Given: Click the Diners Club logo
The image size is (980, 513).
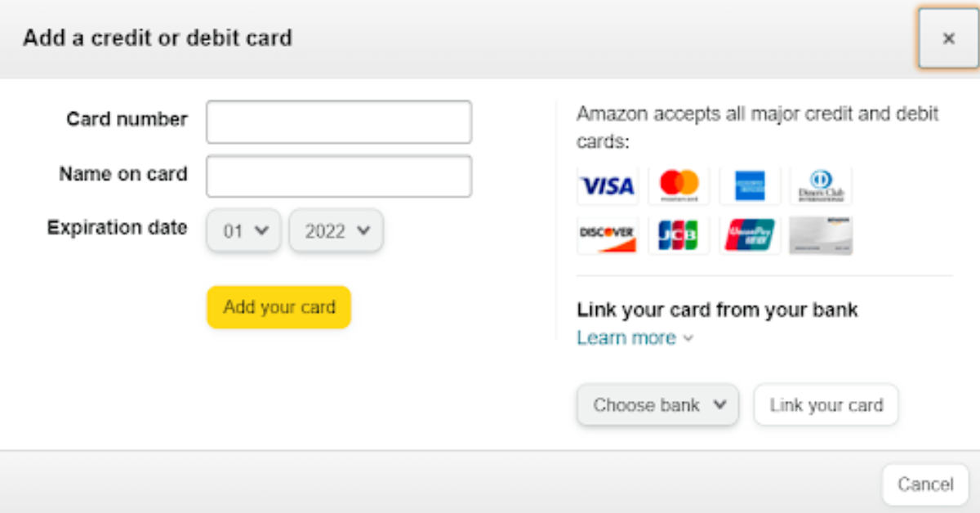Looking at the screenshot, I should coord(821,186).
